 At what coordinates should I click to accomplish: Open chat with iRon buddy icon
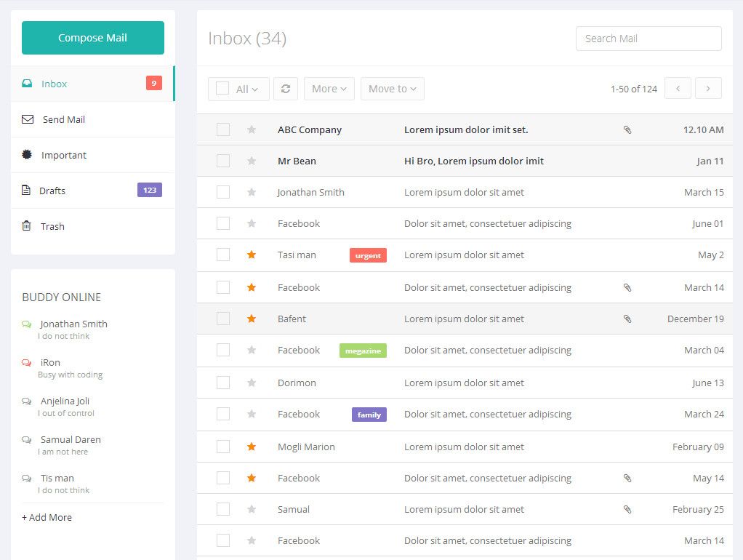(x=27, y=363)
